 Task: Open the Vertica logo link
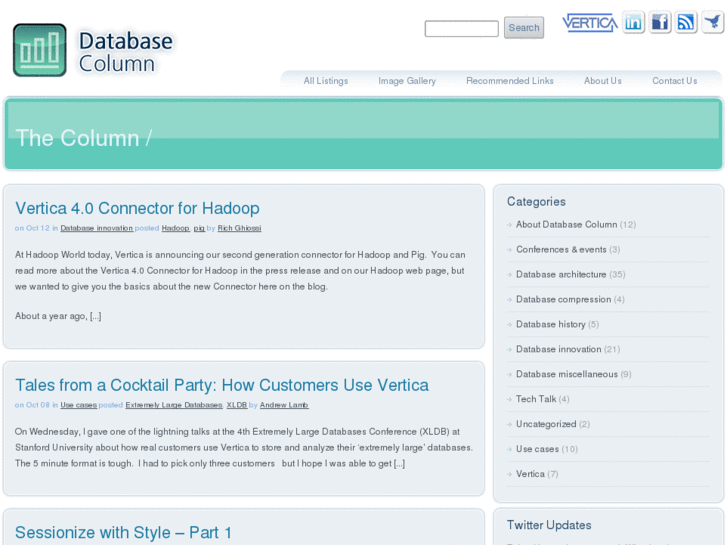589,22
